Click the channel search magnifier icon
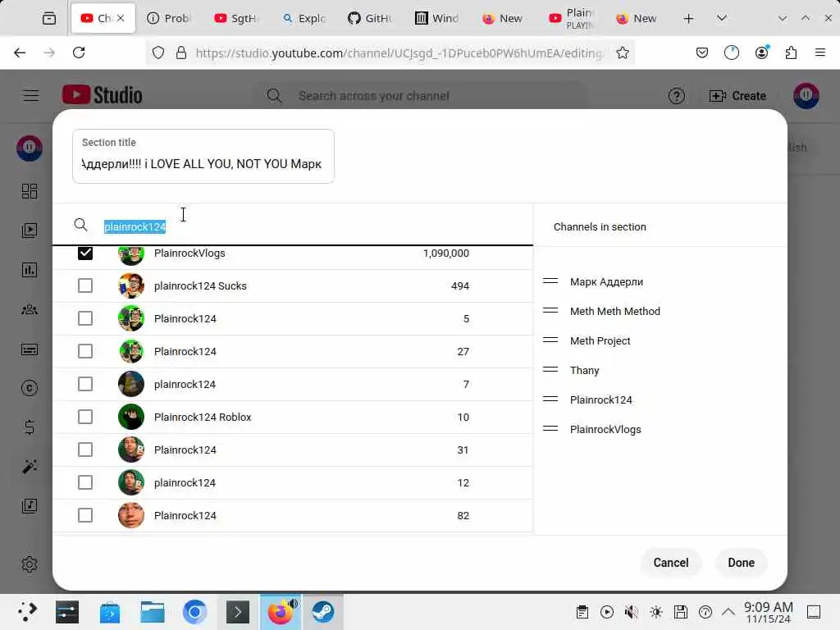The image size is (840, 630). [x=80, y=225]
